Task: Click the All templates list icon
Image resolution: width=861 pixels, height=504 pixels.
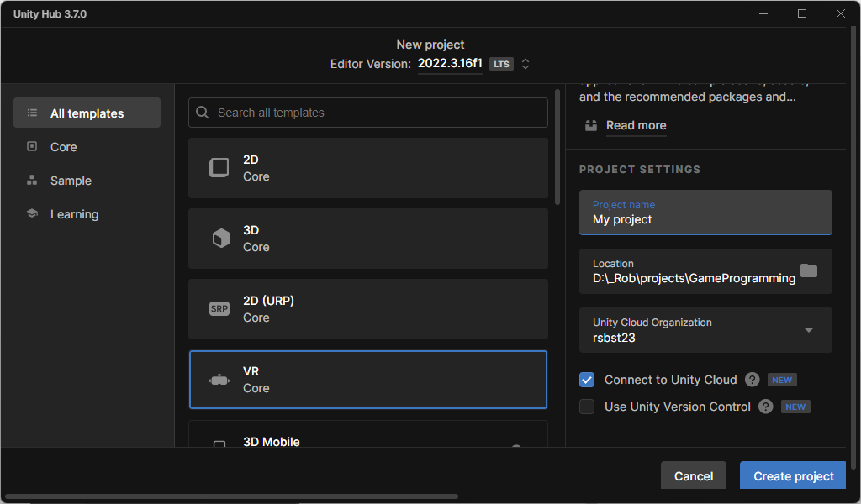Action: click(x=33, y=113)
